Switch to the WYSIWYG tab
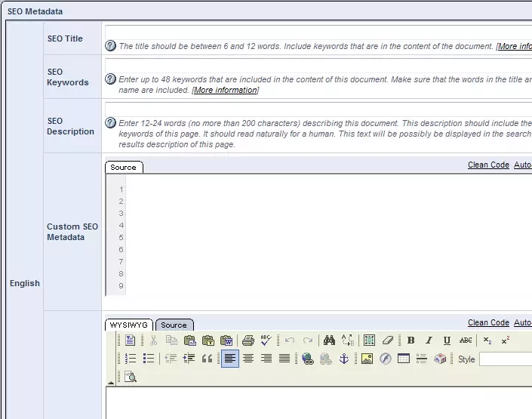 click(129, 325)
